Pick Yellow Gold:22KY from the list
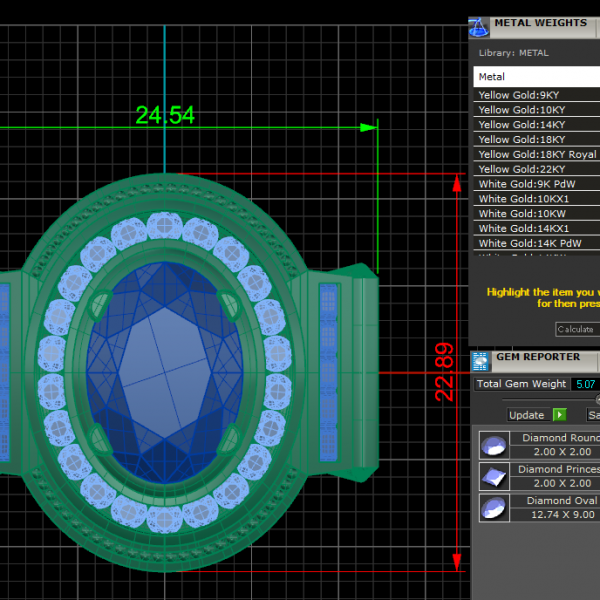The width and height of the screenshot is (600, 600). (x=521, y=170)
